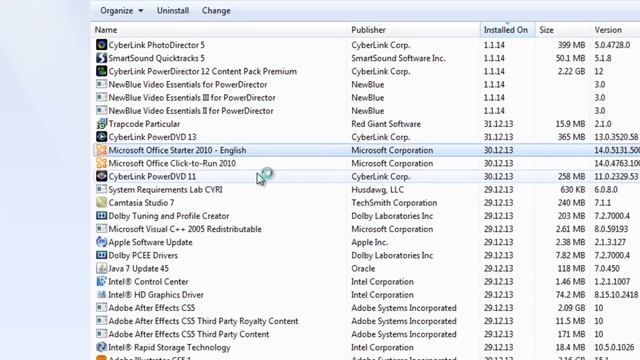Click the CyberLink PhotoDirector 5 icon
The height and width of the screenshot is (360, 640).
tap(101, 45)
